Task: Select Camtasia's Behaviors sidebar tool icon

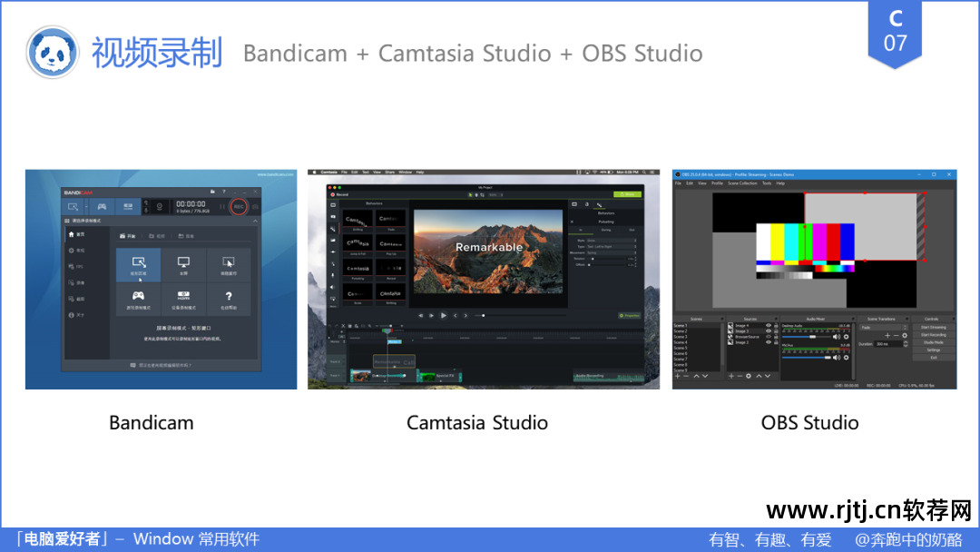Action: pyautogui.click(x=333, y=229)
